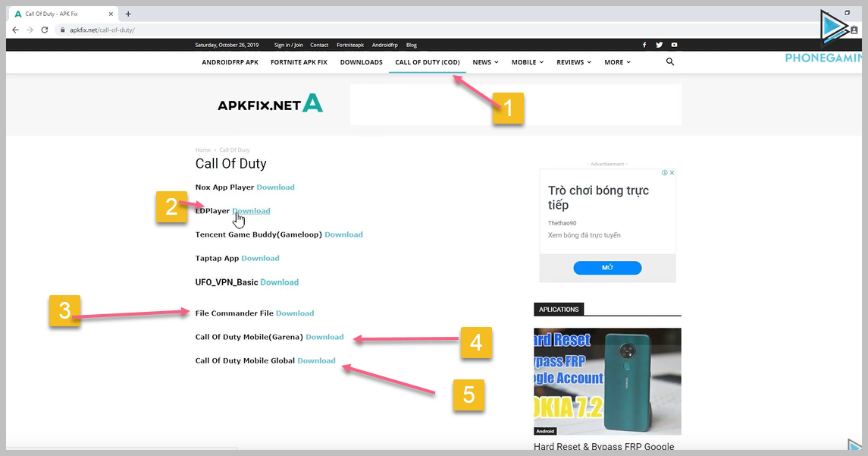This screenshot has width=868, height=456.
Task: Open the Fortniteapk top bar link
Action: tap(350, 45)
